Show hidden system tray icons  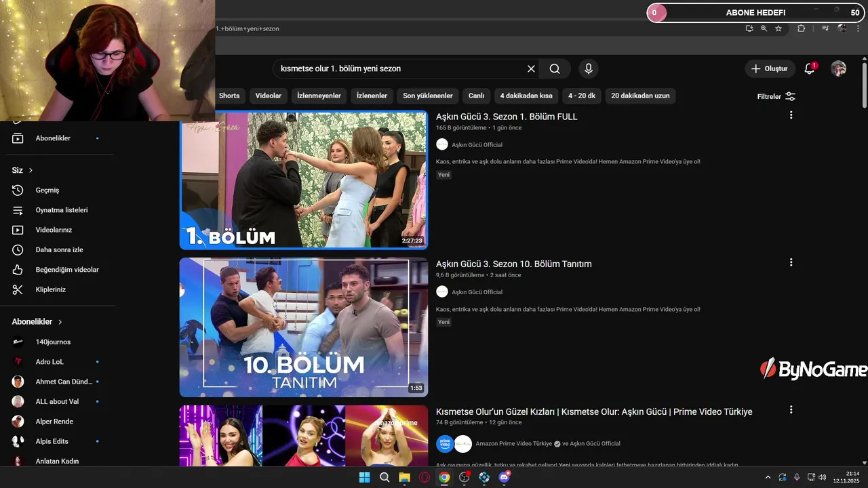(x=768, y=477)
